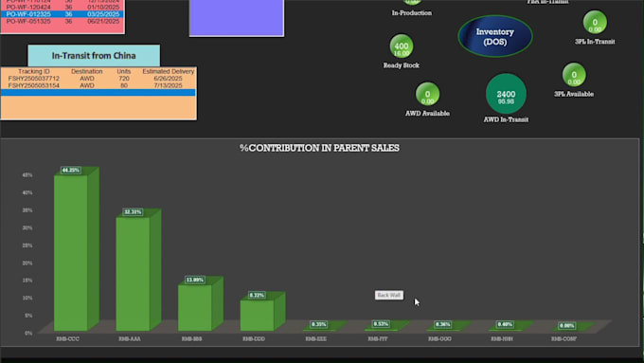Select the 7/13/2025 delivery date

click(168, 85)
